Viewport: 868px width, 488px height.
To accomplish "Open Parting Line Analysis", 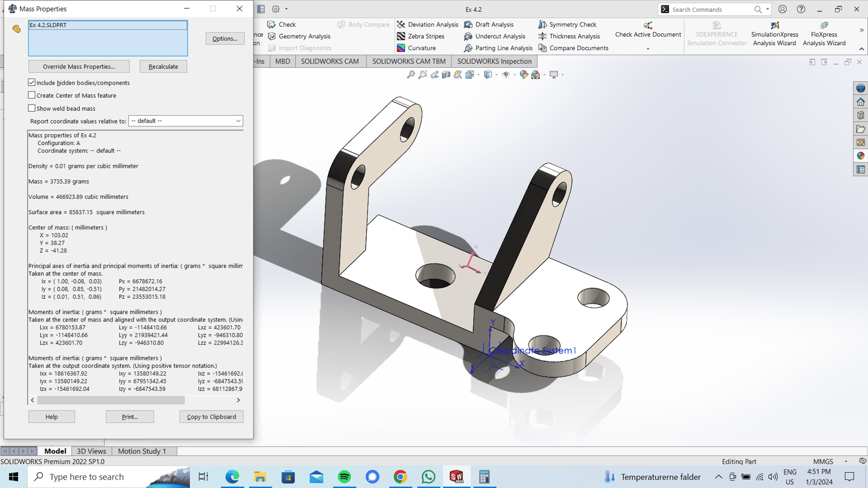I will [x=498, y=48].
